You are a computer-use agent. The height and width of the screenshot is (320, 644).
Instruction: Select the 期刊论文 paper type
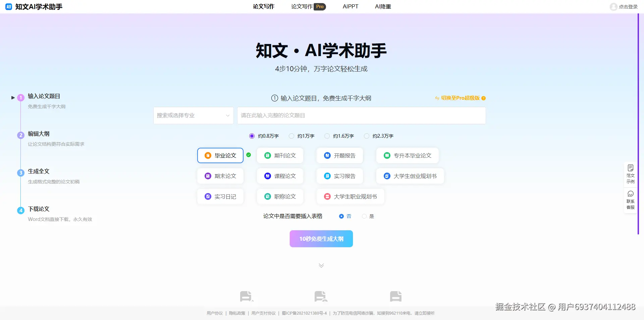coord(280,155)
